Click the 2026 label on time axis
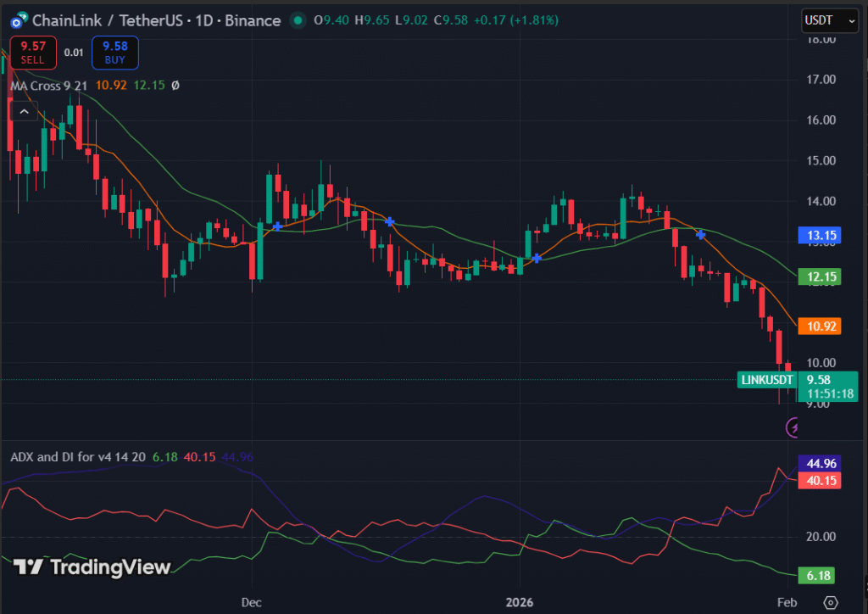The image size is (868, 614). click(x=520, y=602)
